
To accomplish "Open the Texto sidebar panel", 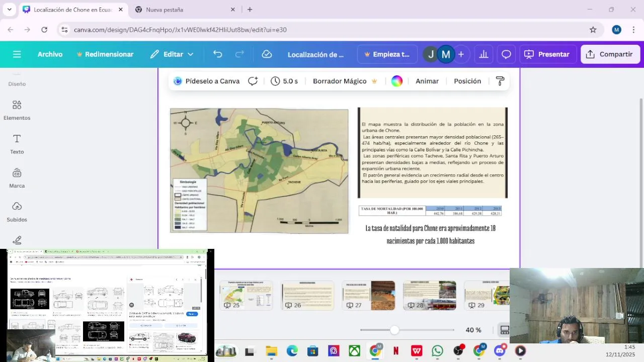I will (x=17, y=144).
